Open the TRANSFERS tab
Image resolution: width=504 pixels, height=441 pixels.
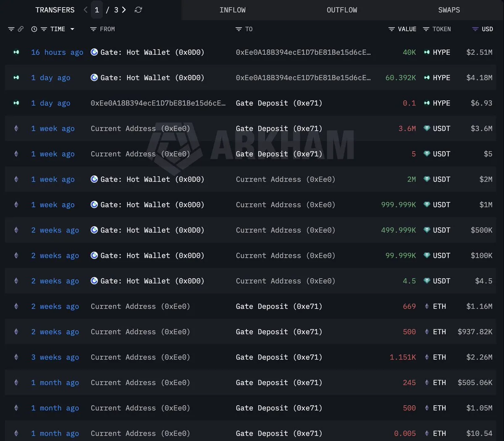point(55,10)
